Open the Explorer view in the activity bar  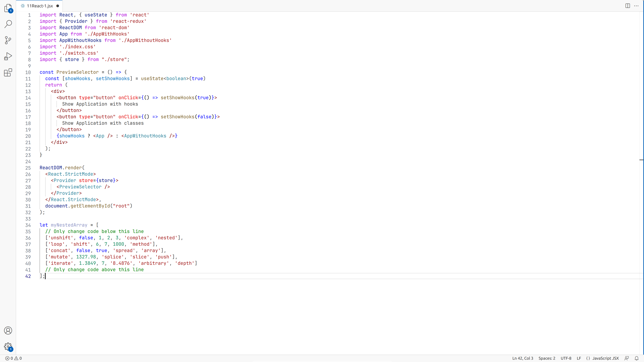click(8, 8)
